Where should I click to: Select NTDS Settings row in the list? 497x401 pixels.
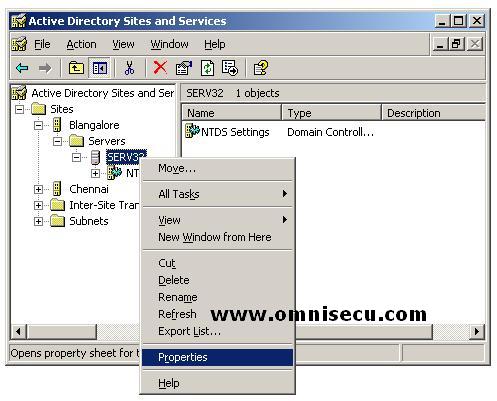(x=228, y=132)
